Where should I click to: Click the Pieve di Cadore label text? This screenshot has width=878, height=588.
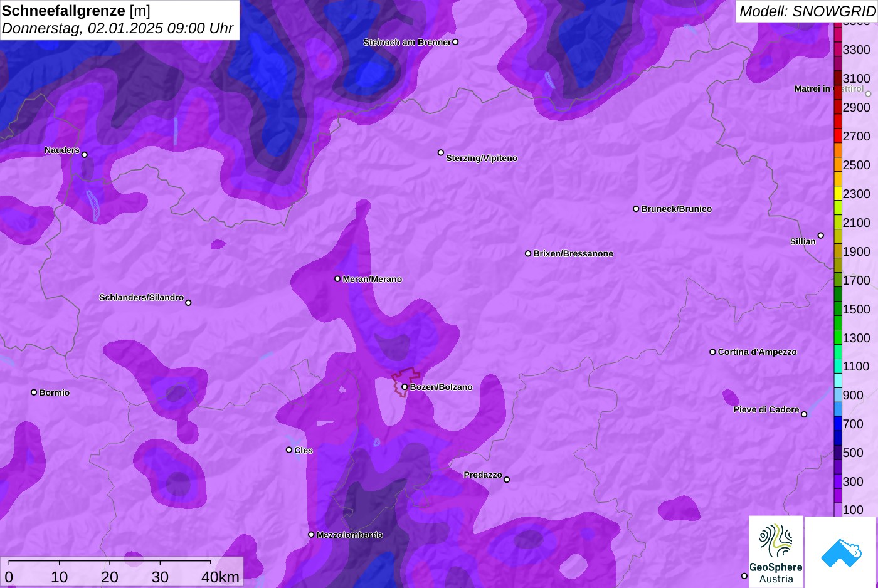(766, 409)
